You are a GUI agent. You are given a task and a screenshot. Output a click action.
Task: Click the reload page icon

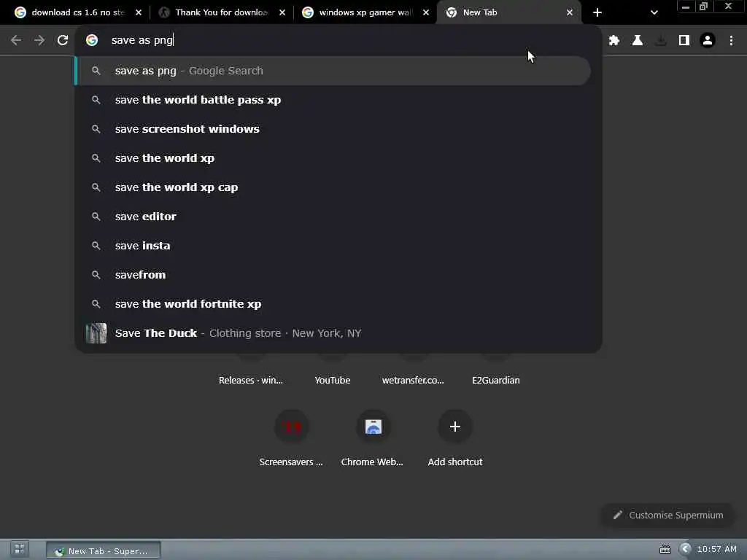tap(63, 40)
